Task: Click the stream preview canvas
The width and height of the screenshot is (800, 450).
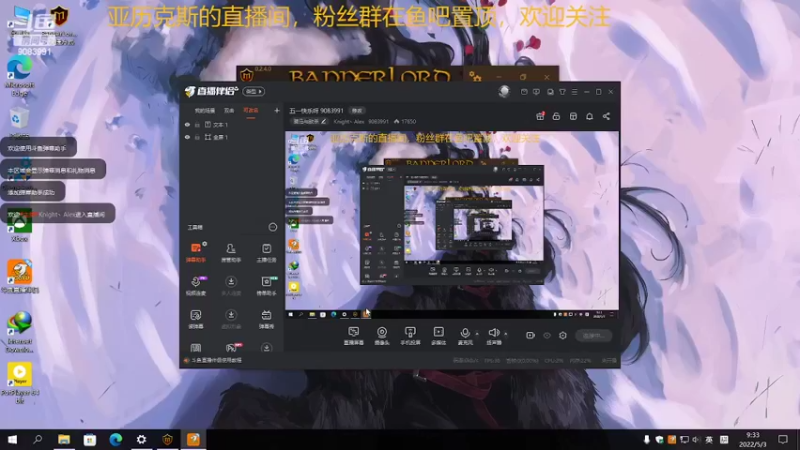Action: pyautogui.click(x=452, y=225)
